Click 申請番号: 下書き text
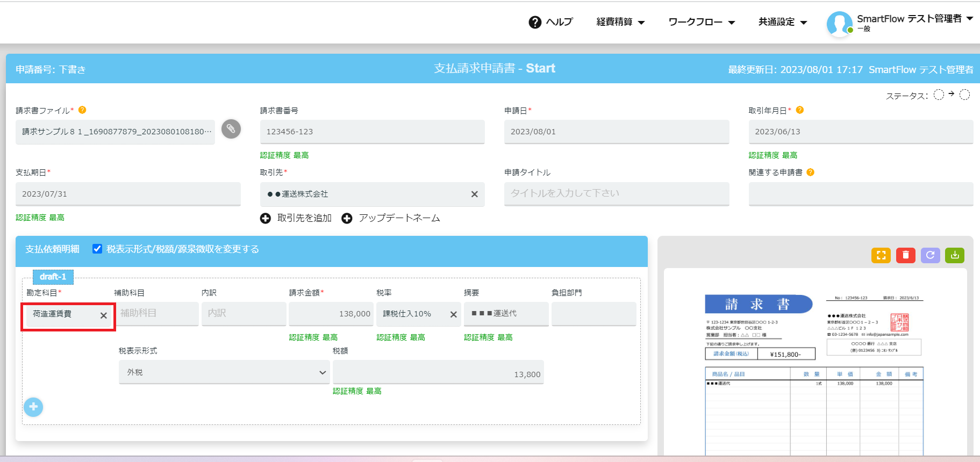 point(51,69)
